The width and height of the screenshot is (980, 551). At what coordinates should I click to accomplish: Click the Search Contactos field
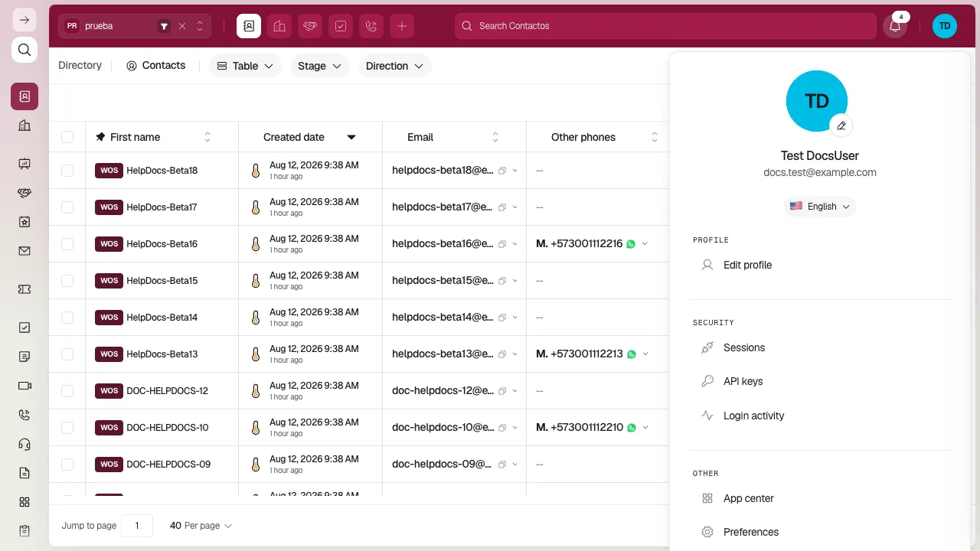pos(665,26)
